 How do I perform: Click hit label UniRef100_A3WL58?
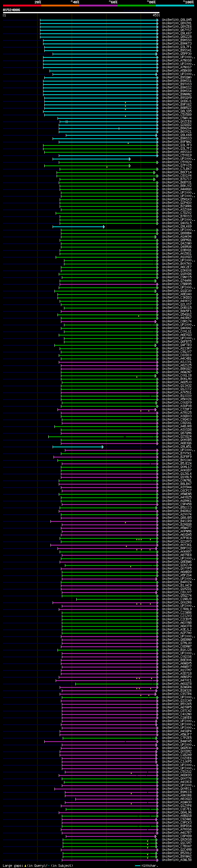pos(177,860)
